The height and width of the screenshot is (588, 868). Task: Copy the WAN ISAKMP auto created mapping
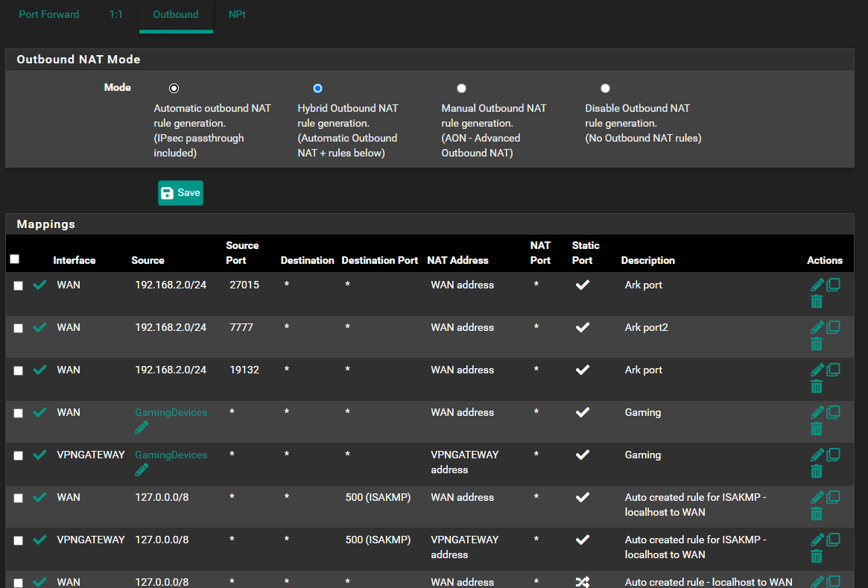click(x=833, y=496)
